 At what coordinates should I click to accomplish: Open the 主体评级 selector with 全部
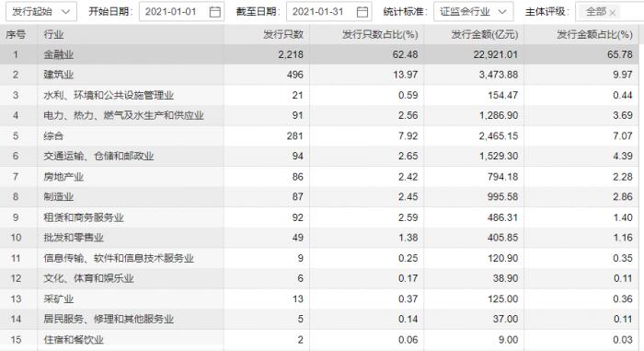(609, 12)
